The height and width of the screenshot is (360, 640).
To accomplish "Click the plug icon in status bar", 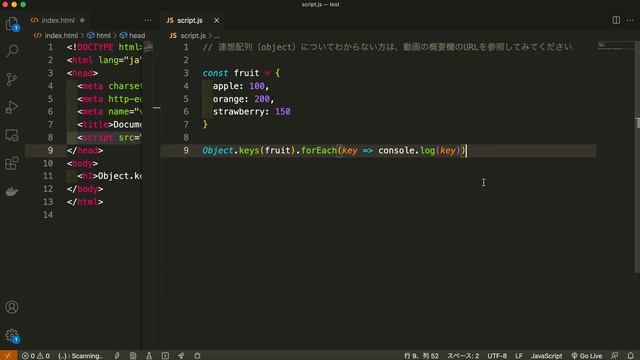I will tap(117, 356).
